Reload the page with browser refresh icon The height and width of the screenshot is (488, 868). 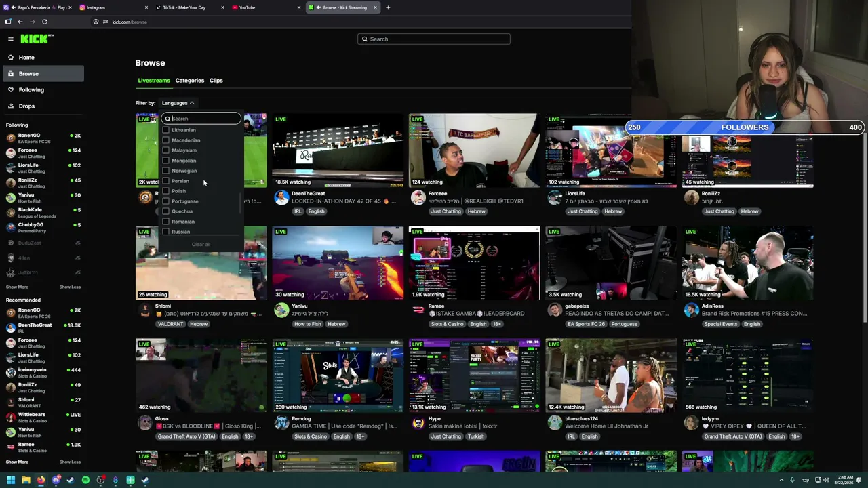click(45, 22)
